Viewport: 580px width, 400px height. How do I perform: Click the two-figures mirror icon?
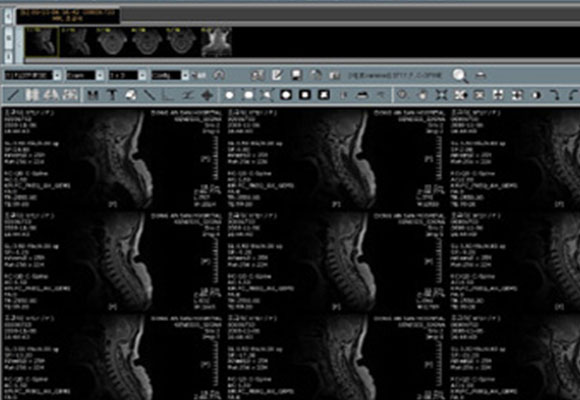(x=51, y=95)
